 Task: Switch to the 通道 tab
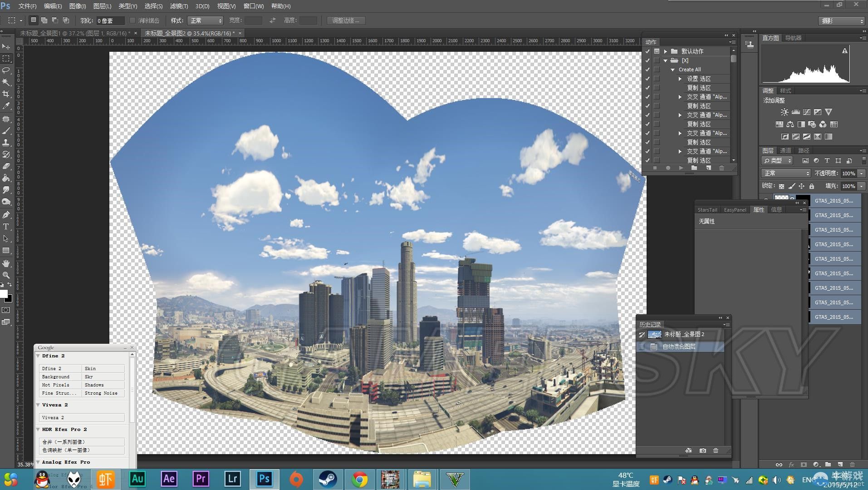785,150
